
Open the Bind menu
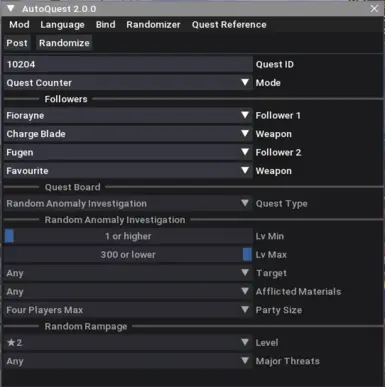point(105,25)
